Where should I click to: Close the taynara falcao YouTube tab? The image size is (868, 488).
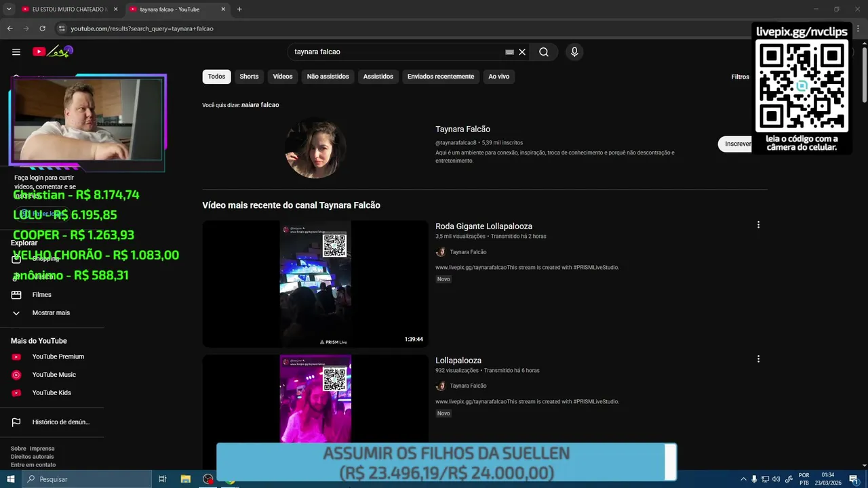[223, 9]
